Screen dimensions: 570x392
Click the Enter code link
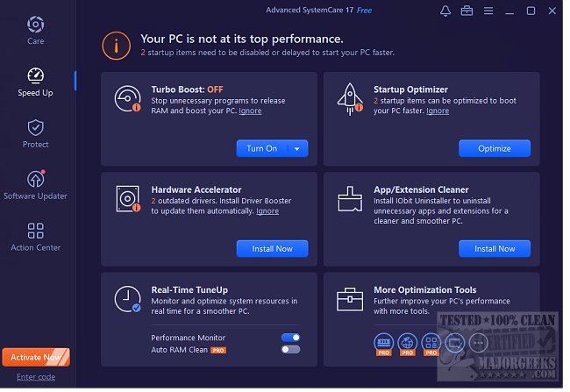36,377
